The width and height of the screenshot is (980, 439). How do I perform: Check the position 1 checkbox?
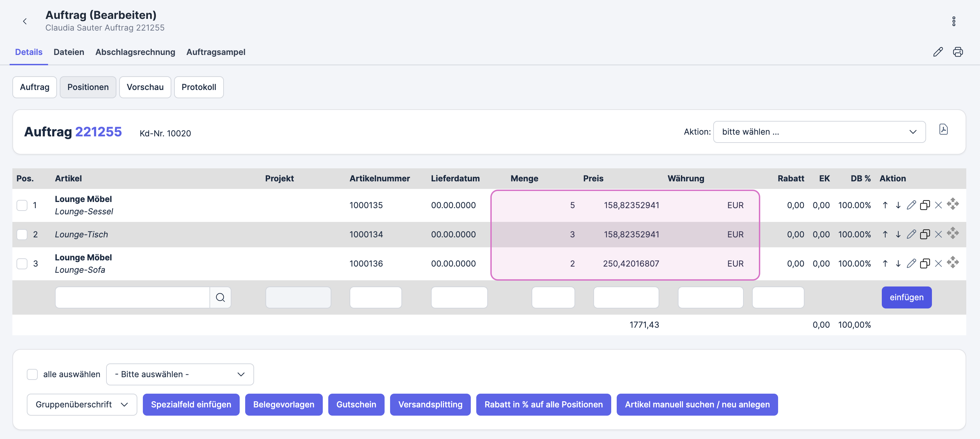tap(22, 205)
